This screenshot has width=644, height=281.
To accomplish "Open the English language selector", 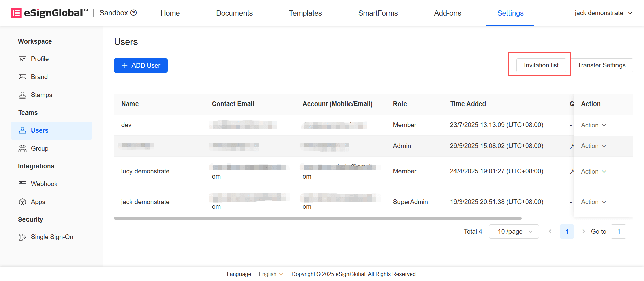I will (271, 274).
